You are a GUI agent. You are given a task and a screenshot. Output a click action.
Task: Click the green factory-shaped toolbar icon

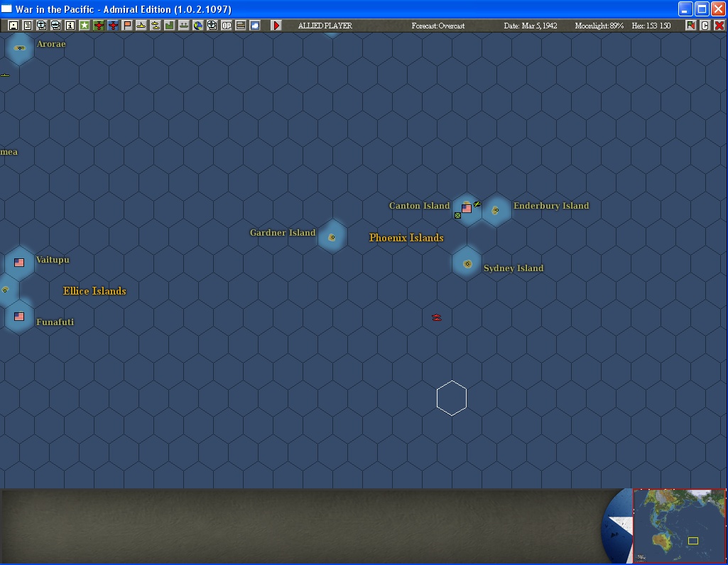[170, 26]
